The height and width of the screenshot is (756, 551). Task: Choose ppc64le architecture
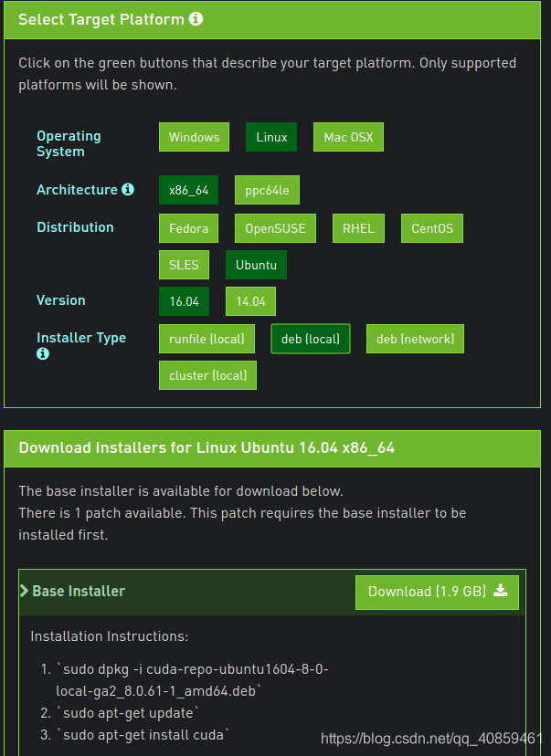click(267, 190)
